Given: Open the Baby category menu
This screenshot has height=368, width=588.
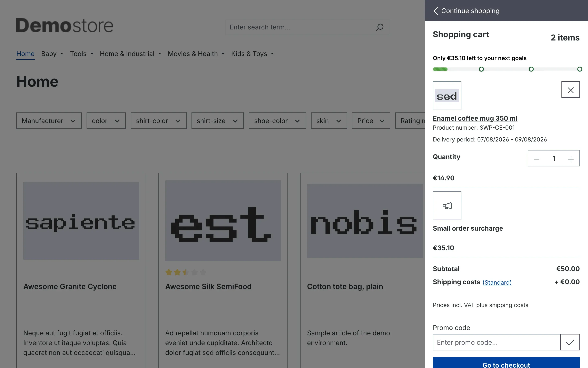Looking at the screenshot, I should 52,54.
